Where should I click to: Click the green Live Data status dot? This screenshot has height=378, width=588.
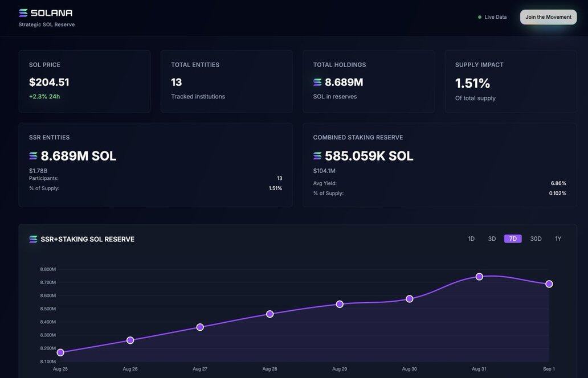coord(480,17)
